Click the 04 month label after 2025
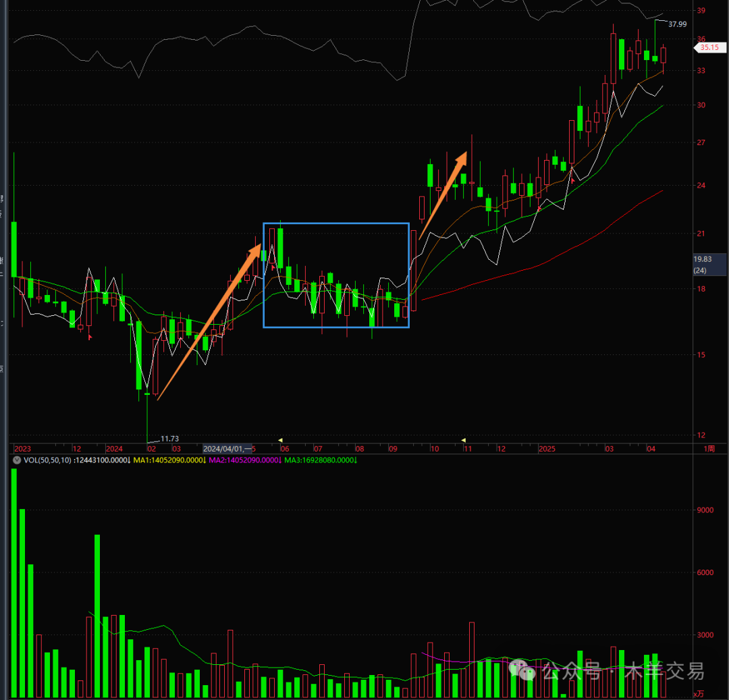Screen dimensions: 729x700 coord(651,448)
